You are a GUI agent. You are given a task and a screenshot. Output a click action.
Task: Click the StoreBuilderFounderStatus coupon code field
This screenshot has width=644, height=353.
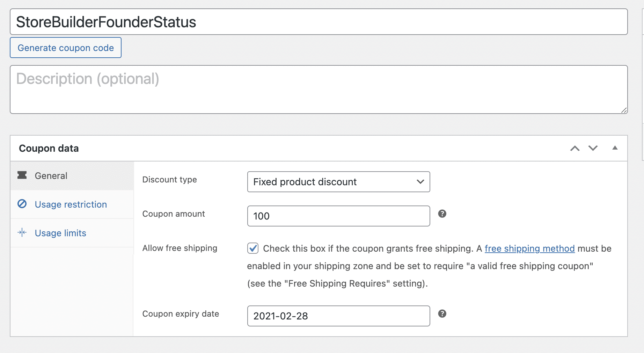point(319,22)
